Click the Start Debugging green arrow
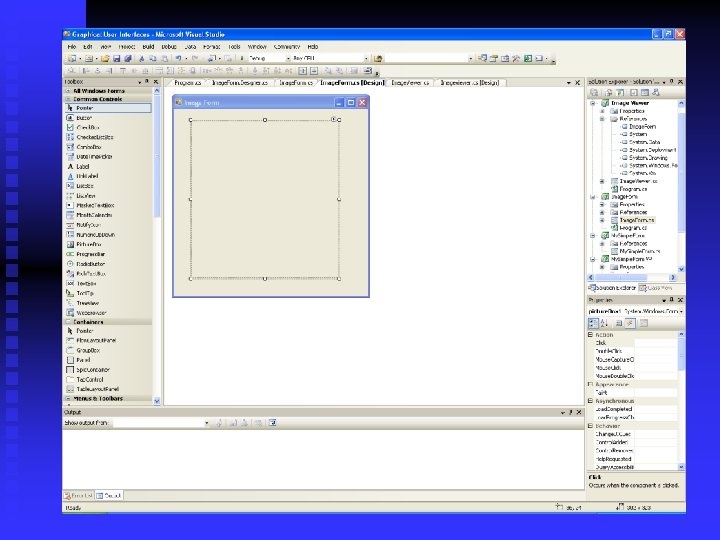720x540 pixels. 242,59
